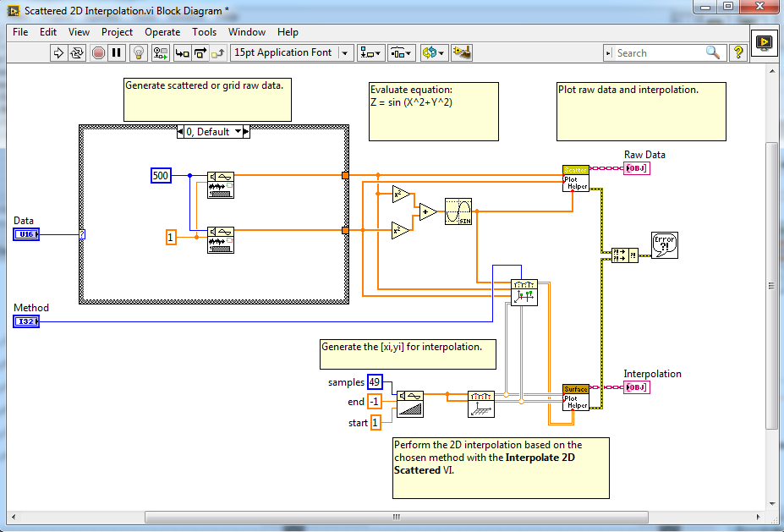Select the Add function node
Screen dimensions: 784x532
[x=428, y=212]
